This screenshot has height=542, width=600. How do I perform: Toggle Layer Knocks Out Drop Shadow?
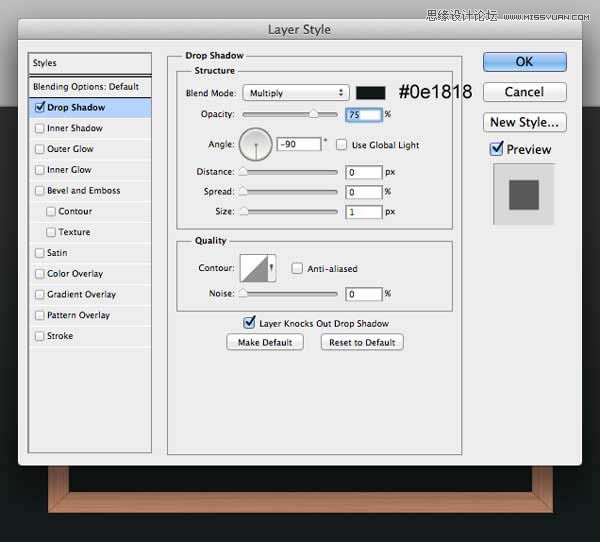click(250, 323)
